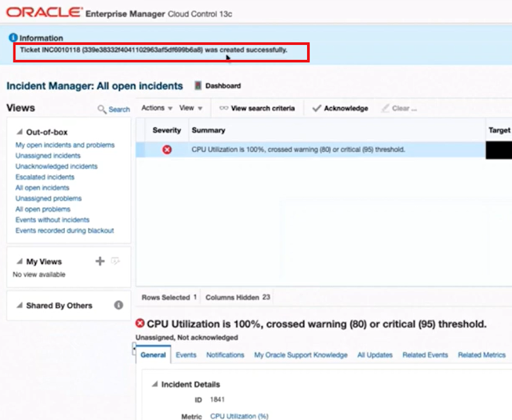Viewport: 512px width, 420px height.
Task: Open the Related Metrics tab
Action: (482, 354)
